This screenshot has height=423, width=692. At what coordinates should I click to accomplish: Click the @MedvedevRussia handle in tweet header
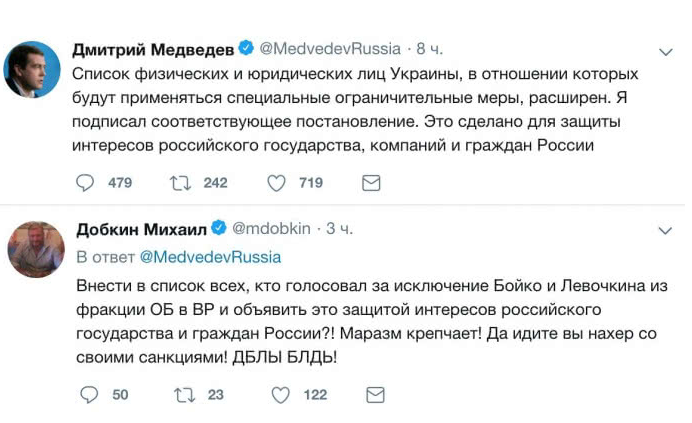click(x=330, y=49)
